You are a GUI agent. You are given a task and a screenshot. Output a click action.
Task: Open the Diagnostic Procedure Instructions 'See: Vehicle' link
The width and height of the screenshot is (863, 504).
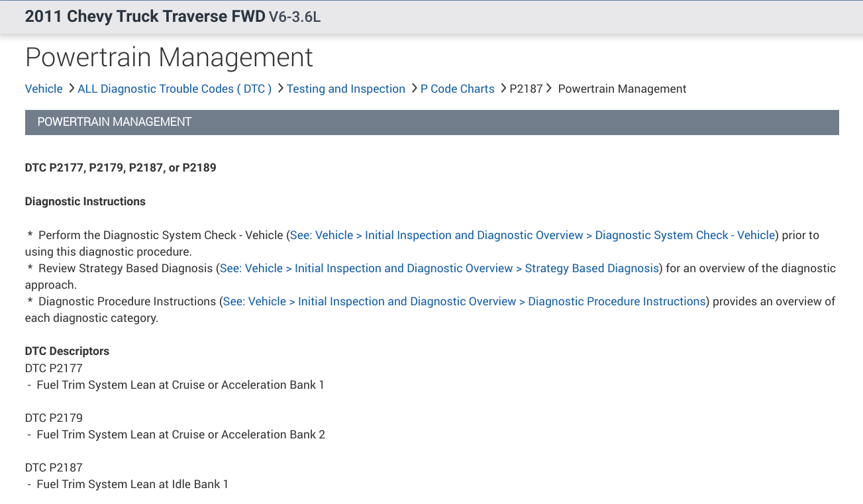(464, 301)
